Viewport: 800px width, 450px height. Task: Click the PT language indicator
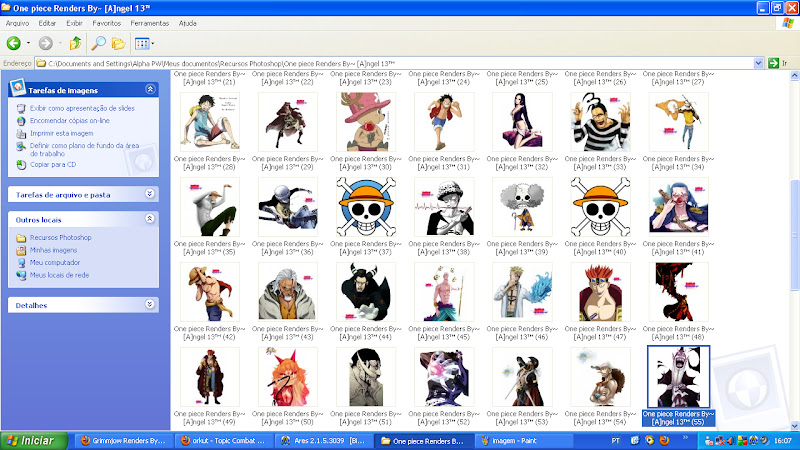point(615,441)
